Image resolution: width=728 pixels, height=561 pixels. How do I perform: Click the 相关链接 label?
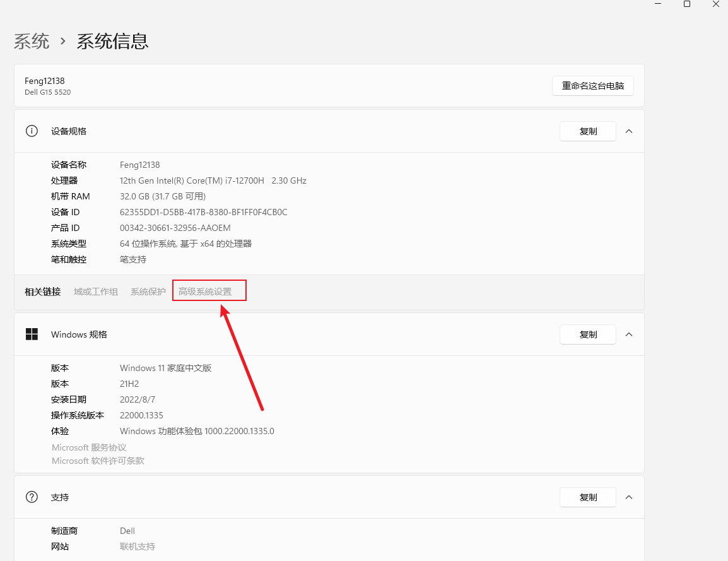pyautogui.click(x=43, y=292)
